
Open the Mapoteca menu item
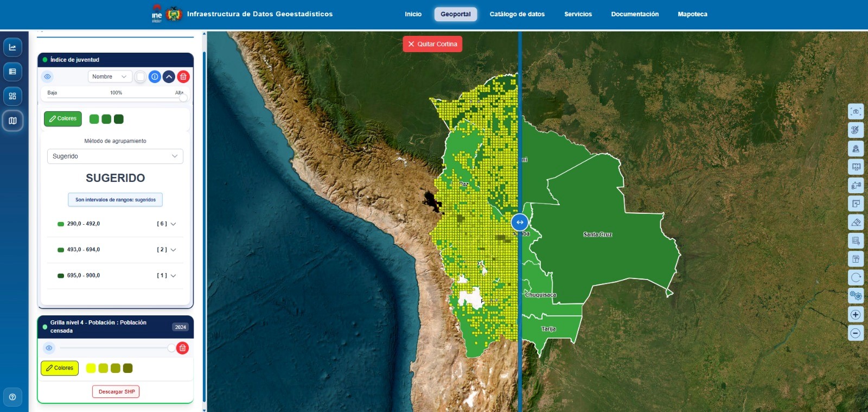coord(692,14)
